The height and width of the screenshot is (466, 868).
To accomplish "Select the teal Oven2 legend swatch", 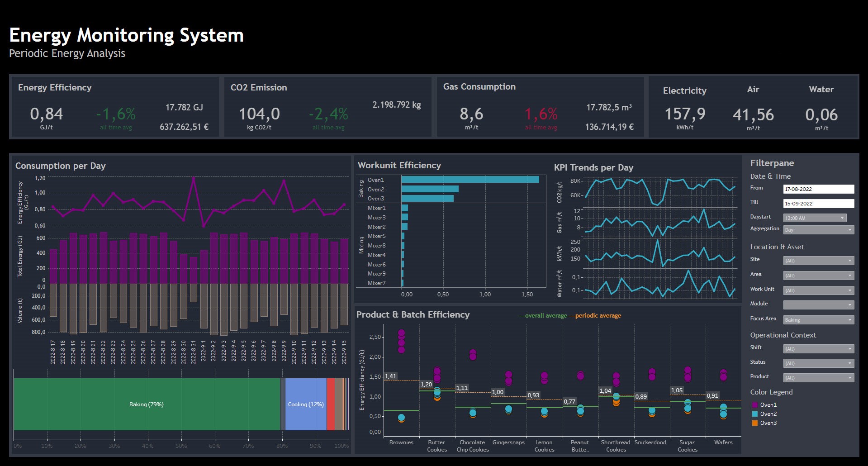I will (754, 414).
